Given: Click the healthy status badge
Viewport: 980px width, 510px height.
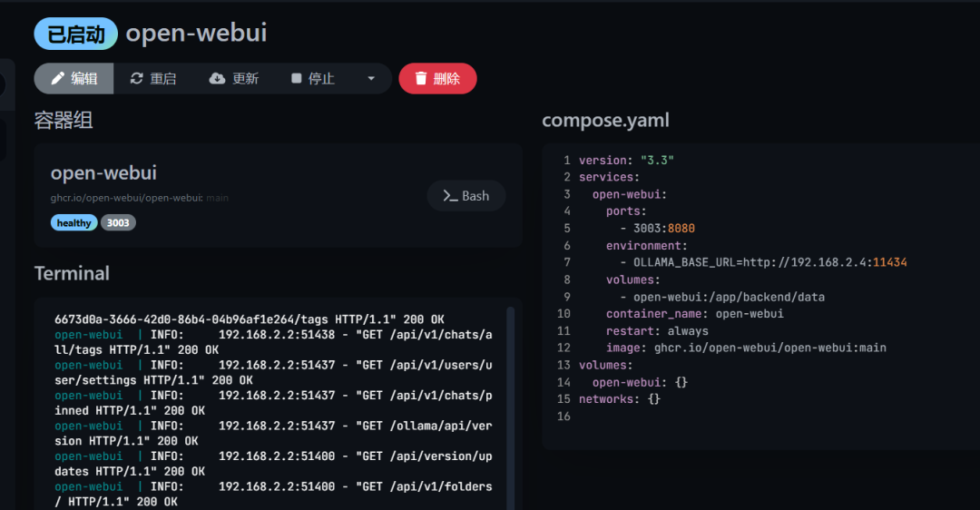Looking at the screenshot, I should coord(73,223).
